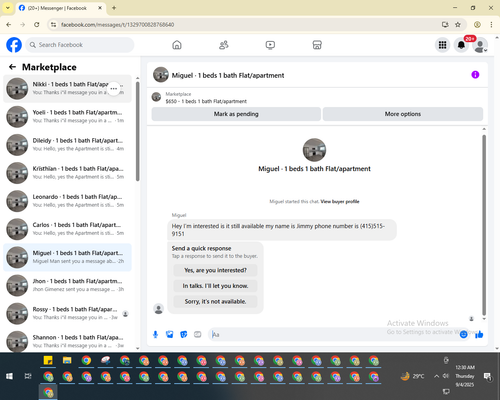Open the weather 29°C widget on taskbar

tap(412, 376)
